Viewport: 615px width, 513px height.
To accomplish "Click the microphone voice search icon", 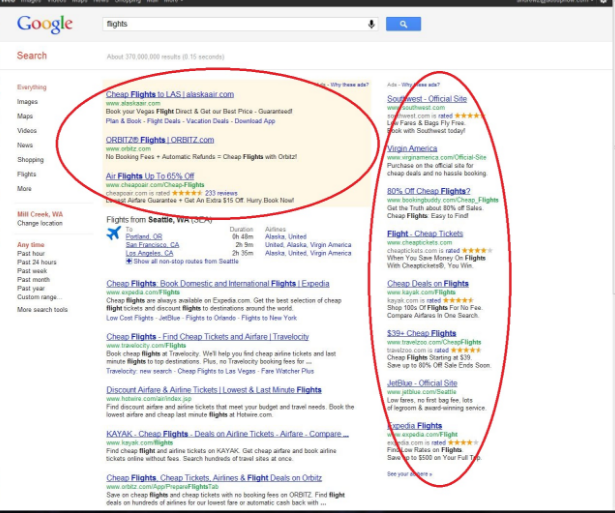I will point(371,24).
